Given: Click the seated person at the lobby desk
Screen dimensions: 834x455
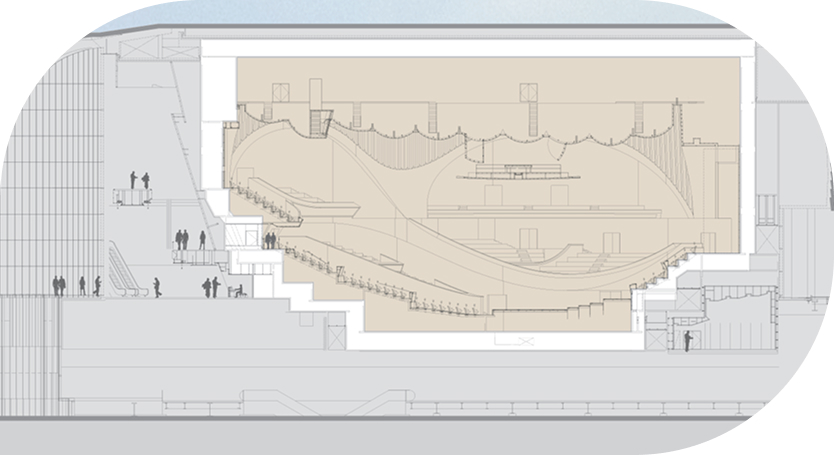Looking at the screenshot, I should tap(236, 291).
